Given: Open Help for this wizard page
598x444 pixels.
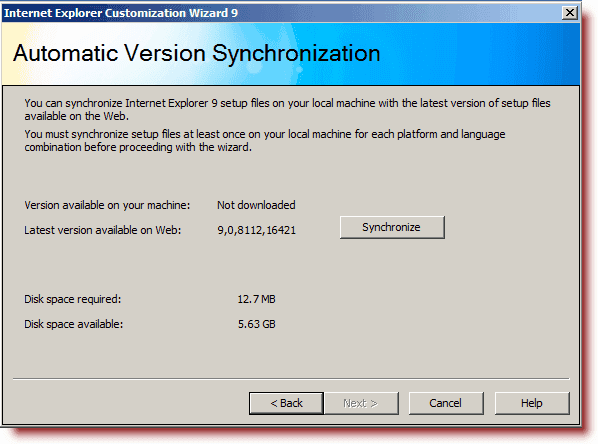Looking at the screenshot, I should (x=532, y=403).
